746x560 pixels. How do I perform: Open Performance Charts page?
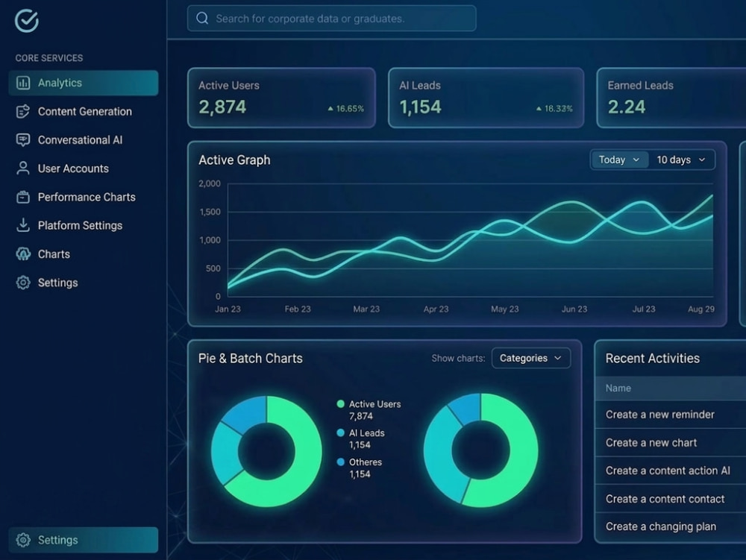tap(84, 197)
